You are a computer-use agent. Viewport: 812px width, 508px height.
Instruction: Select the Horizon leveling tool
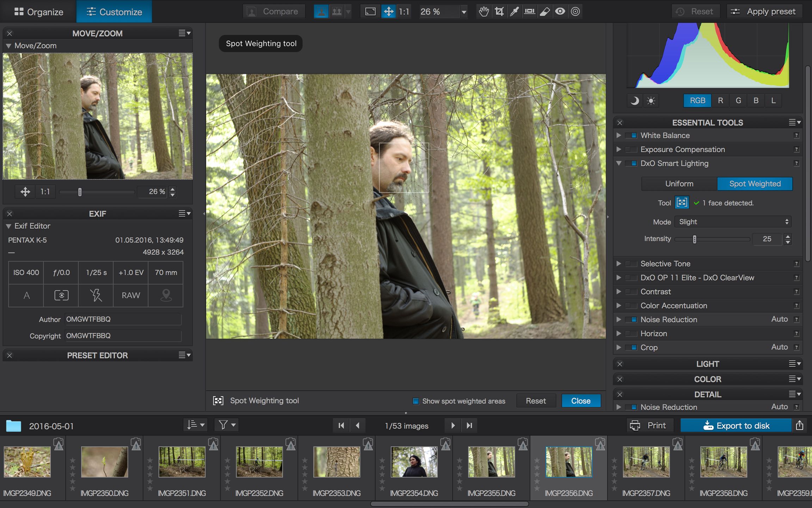click(529, 12)
